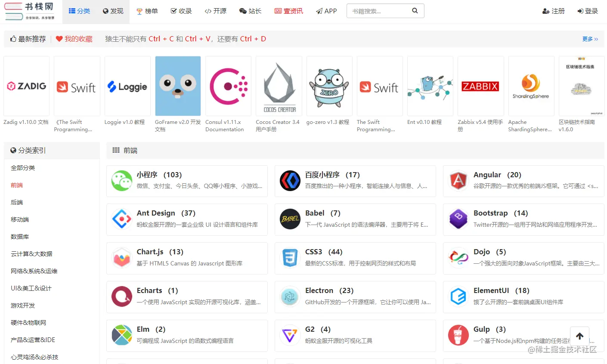
Task: Open the 榜单 menu
Action: [147, 11]
